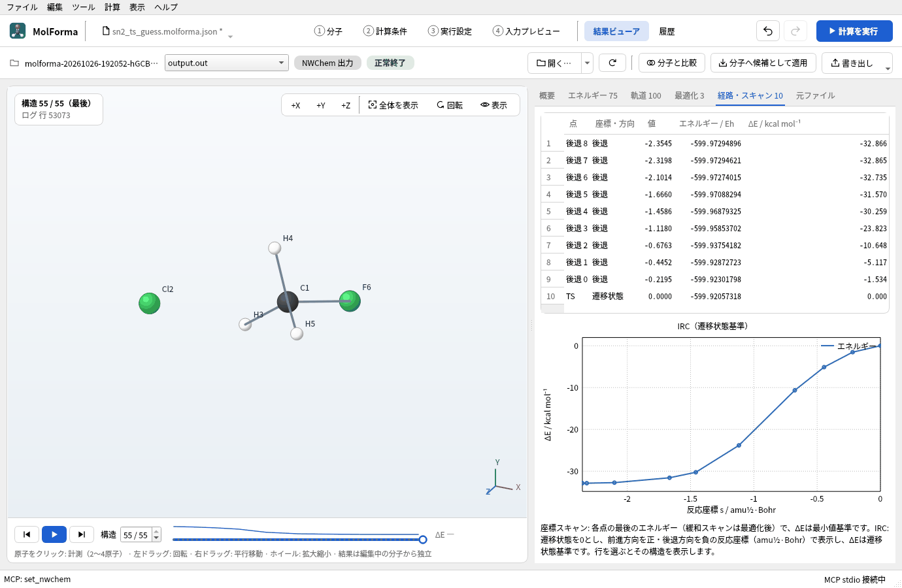The image size is (902, 588).
Task: Click the folder icon beside run directory
Action: point(14,63)
